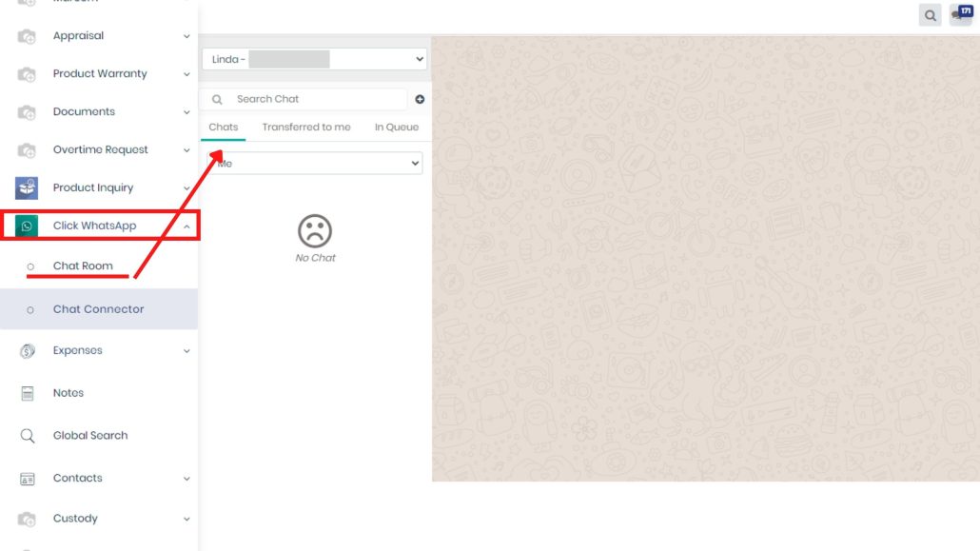Open the chat notifications icon with badge
Image resolution: width=980 pixels, height=551 pixels.
pos(961,14)
